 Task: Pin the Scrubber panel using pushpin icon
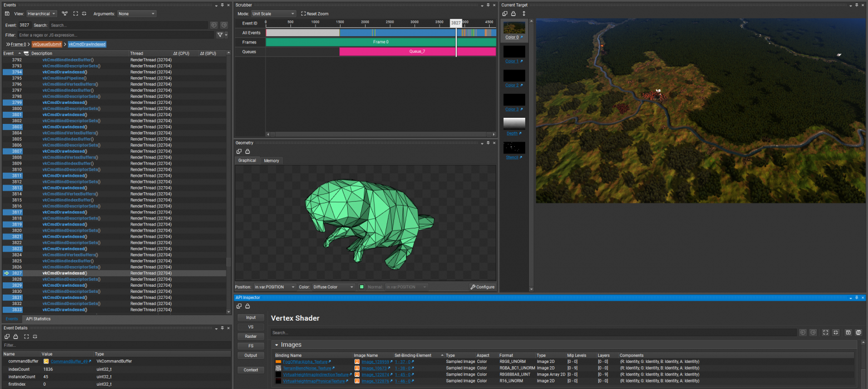pyautogui.click(x=487, y=4)
